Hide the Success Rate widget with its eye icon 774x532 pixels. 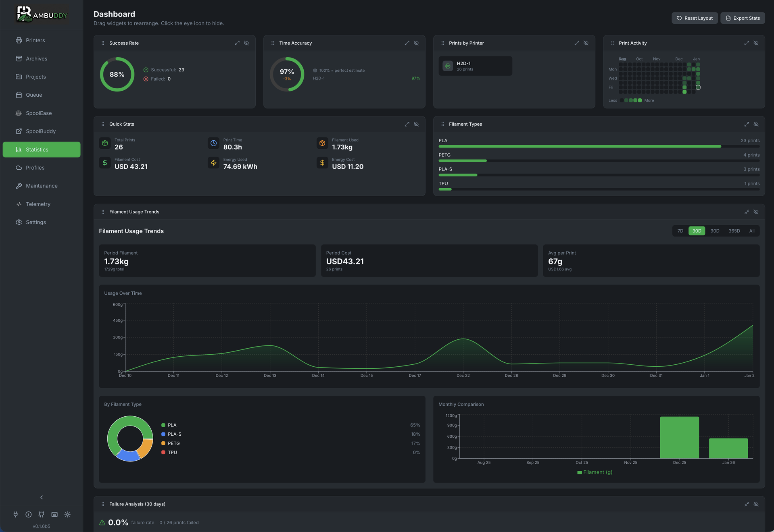point(246,43)
